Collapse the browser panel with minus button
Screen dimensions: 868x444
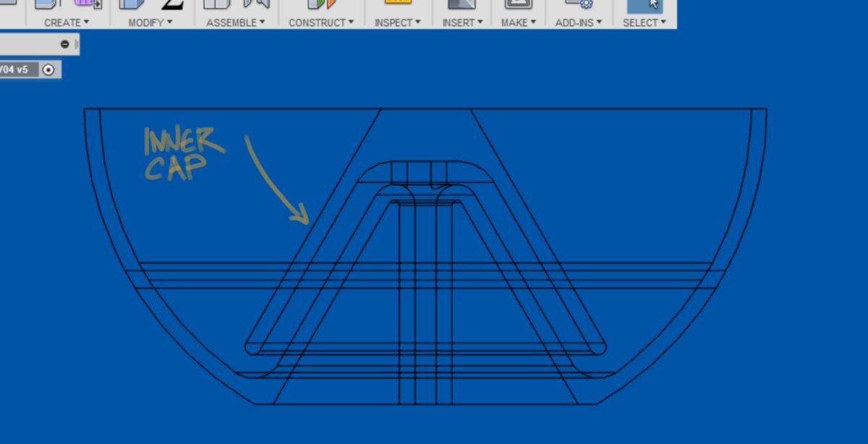[65, 44]
